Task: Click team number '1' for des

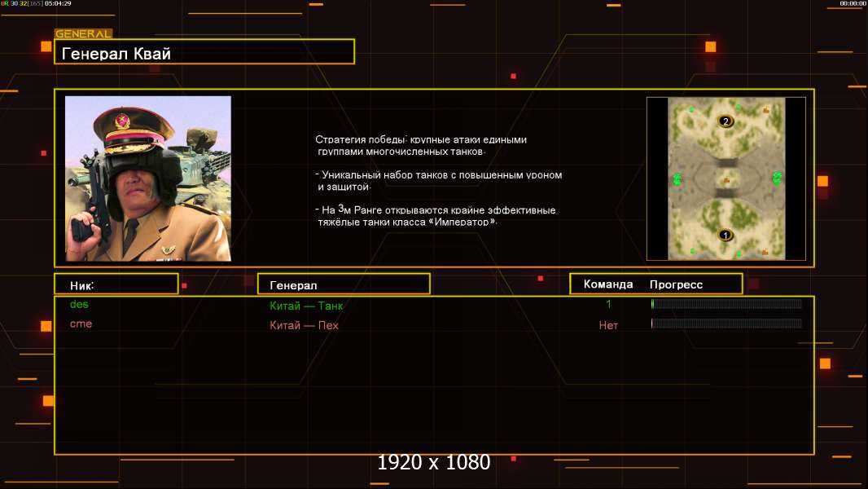Action: pyautogui.click(x=608, y=304)
